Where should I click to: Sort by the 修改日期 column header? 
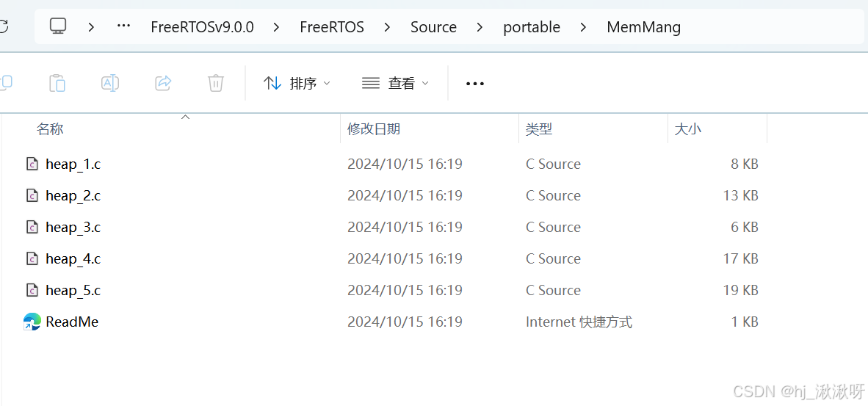point(374,129)
